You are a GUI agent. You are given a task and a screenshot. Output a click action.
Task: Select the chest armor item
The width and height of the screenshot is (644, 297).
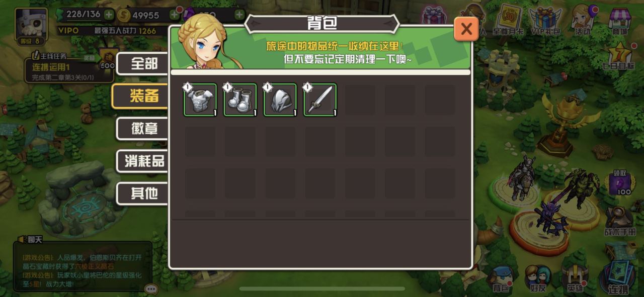pos(200,100)
